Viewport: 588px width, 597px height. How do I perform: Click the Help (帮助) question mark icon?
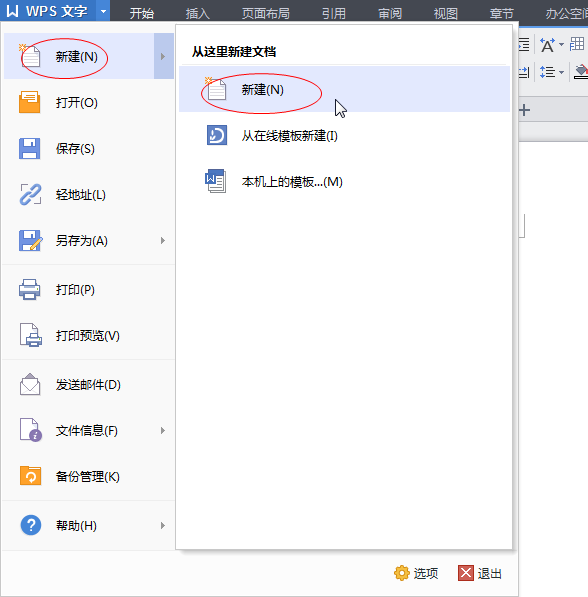click(x=31, y=525)
